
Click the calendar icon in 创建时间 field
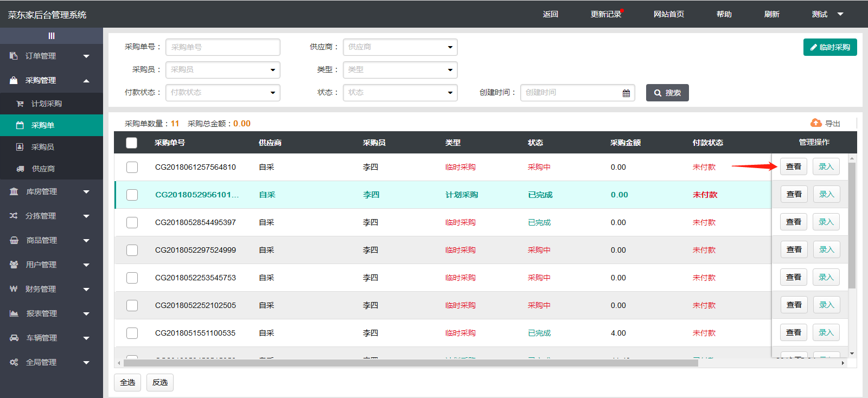(x=626, y=93)
